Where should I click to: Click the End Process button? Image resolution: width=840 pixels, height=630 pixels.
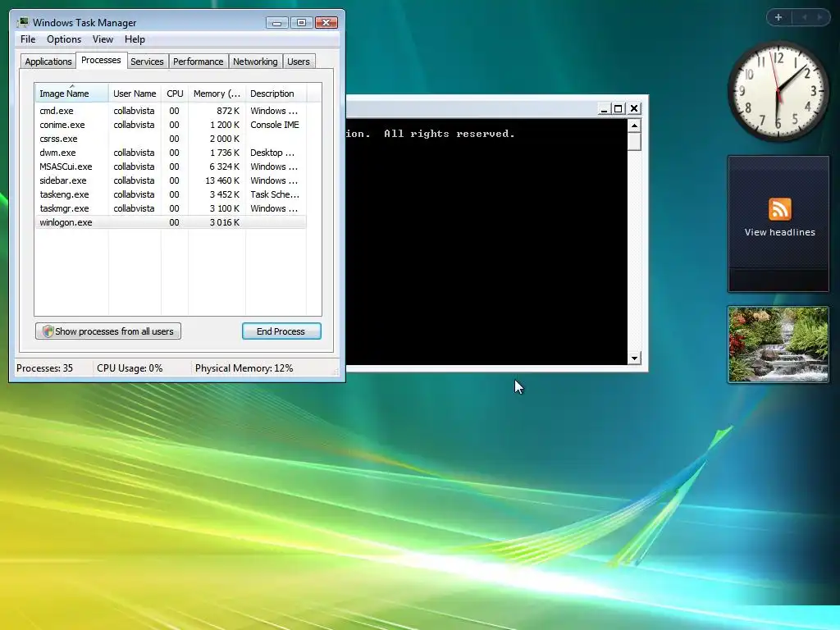click(281, 331)
